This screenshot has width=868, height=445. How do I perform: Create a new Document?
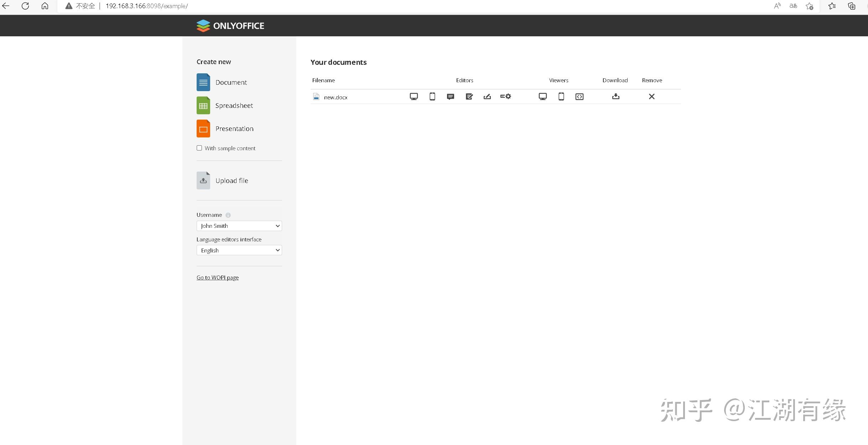[231, 82]
